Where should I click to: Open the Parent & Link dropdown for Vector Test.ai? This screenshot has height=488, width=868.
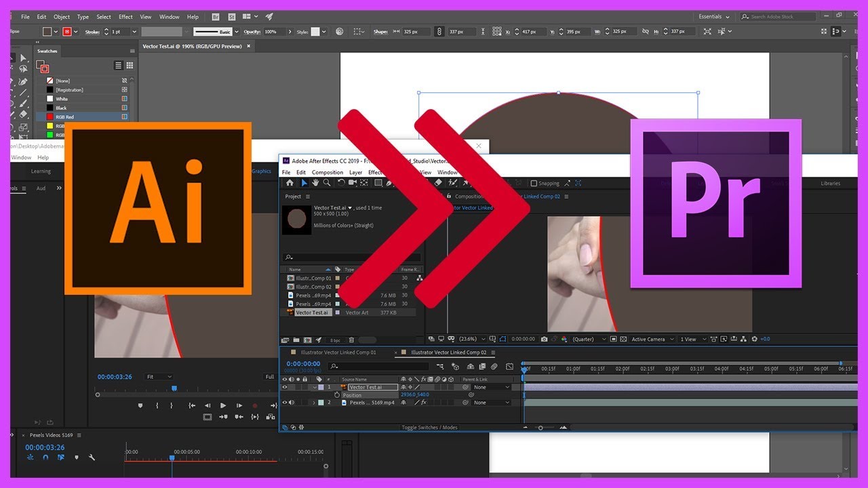509,387
